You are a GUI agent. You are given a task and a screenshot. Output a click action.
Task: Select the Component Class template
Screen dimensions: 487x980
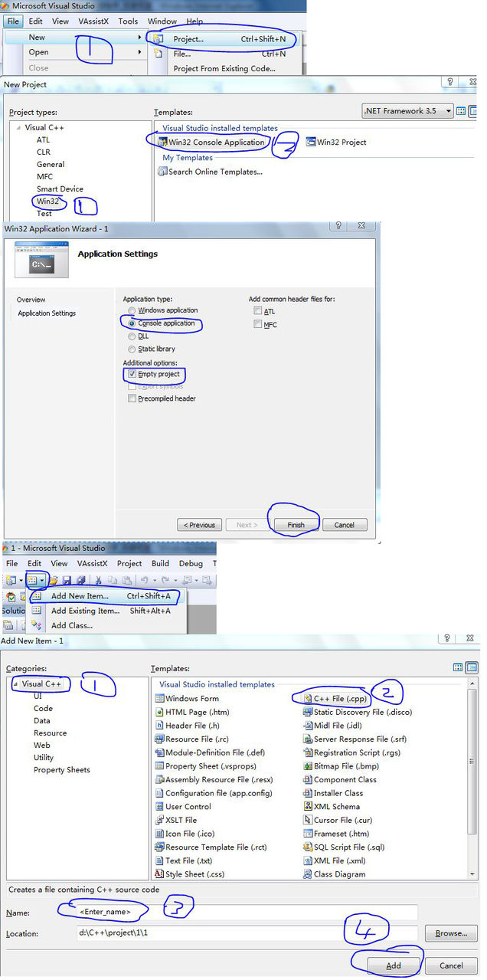[340, 779]
